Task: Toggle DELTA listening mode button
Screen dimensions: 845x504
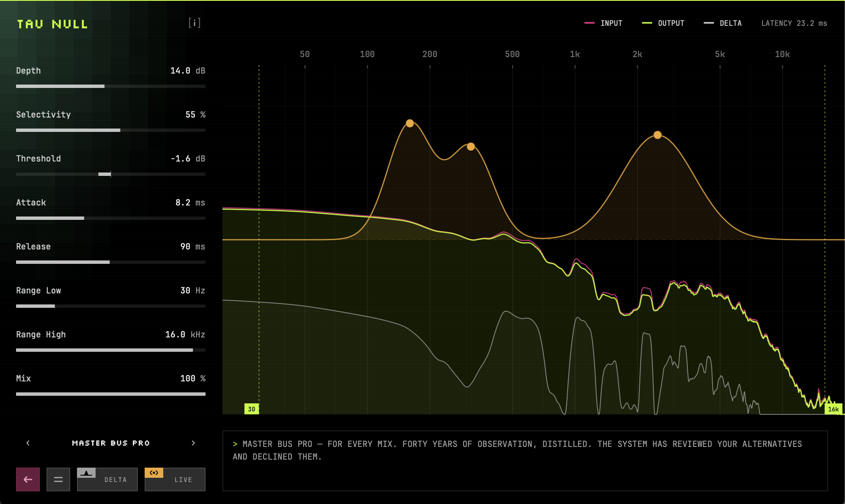Action: [107, 479]
